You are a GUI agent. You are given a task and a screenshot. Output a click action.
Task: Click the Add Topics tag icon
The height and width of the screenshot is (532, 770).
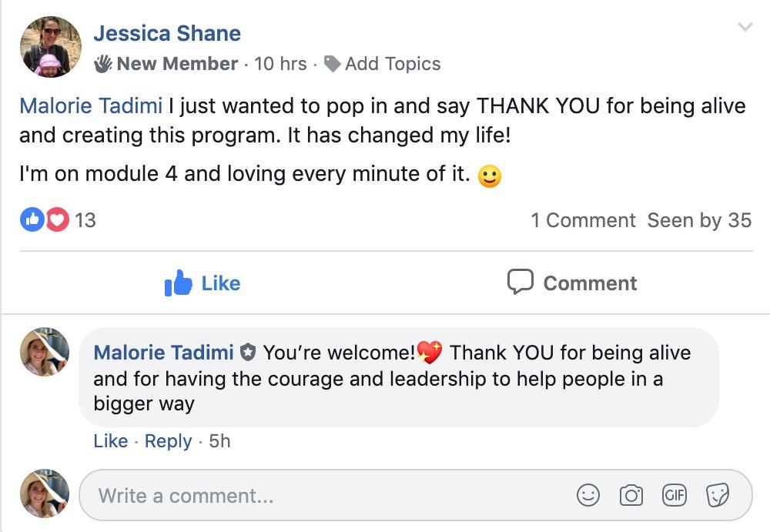click(x=333, y=64)
